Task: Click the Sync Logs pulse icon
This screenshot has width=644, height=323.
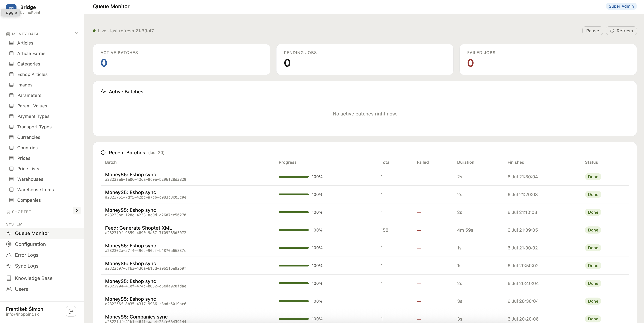Action: coord(9,266)
